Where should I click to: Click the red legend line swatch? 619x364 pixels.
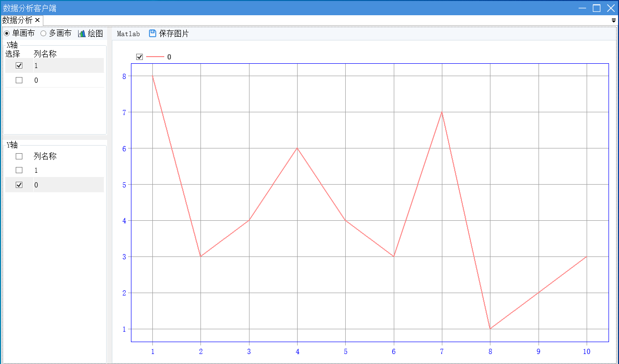tap(155, 57)
